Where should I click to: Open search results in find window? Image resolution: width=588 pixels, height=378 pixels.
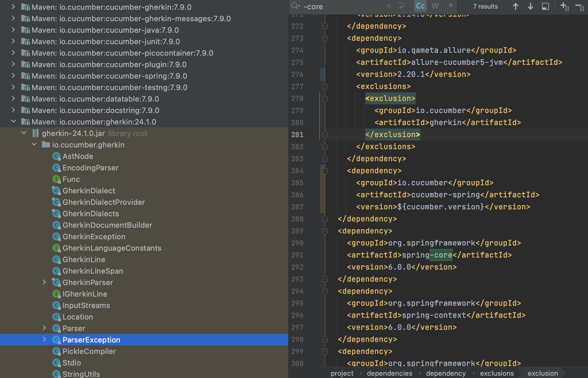coord(545,6)
